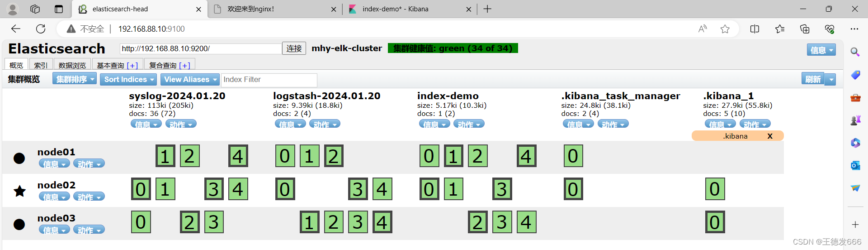Open the 复合查询 tab
Viewport: 868px width, 250px height.
point(170,65)
